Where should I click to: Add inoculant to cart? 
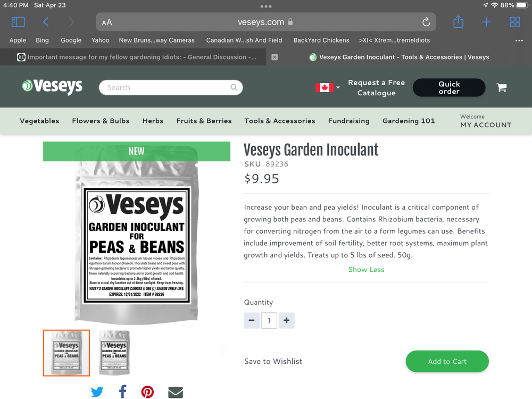(447, 361)
